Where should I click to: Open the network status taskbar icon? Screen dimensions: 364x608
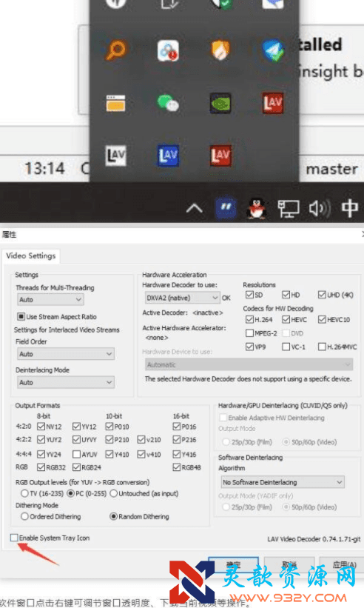289,209
